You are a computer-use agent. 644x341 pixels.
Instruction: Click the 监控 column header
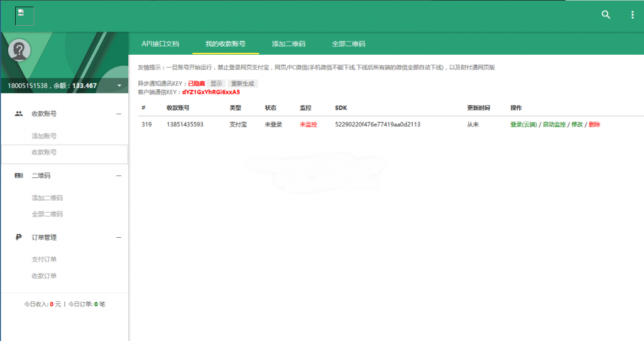pyautogui.click(x=306, y=108)
